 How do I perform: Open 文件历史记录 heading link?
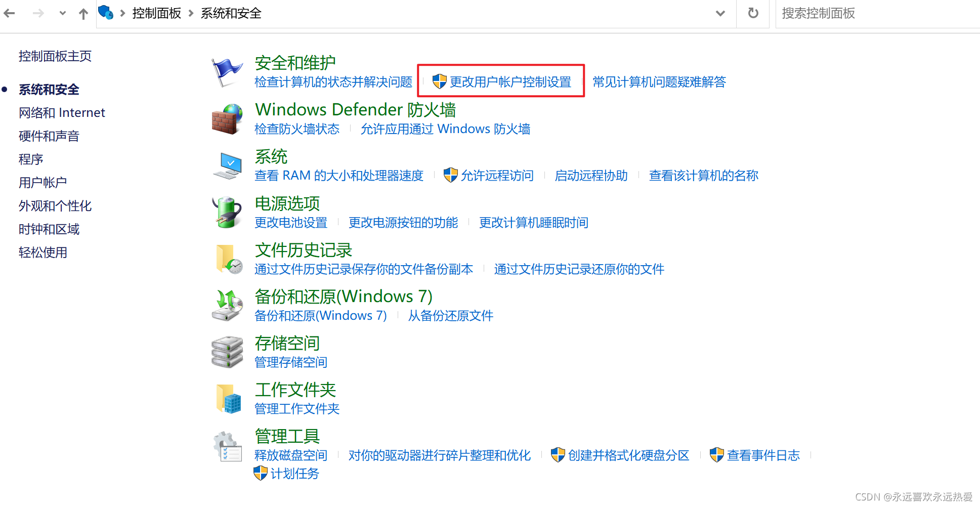304,250
